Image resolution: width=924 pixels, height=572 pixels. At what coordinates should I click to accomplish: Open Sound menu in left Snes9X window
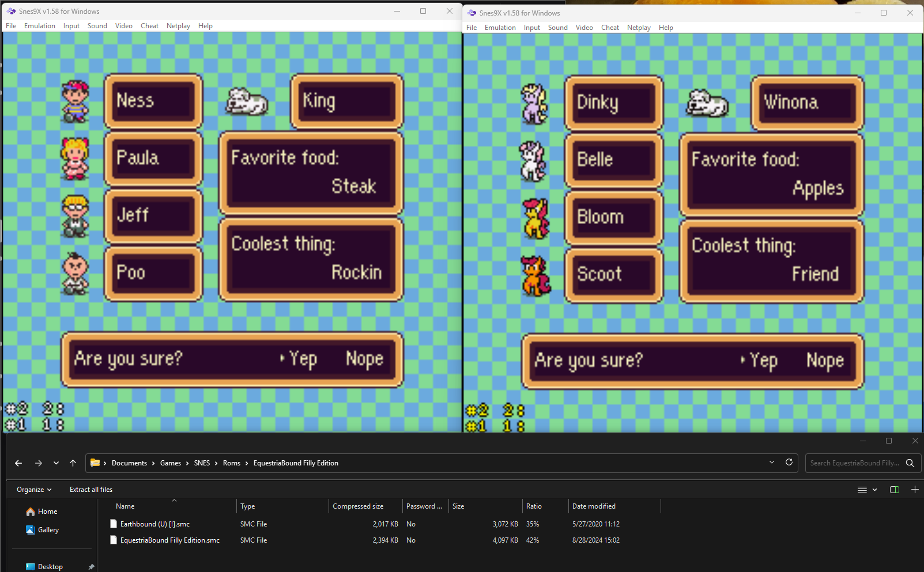(x=97, y=26)
